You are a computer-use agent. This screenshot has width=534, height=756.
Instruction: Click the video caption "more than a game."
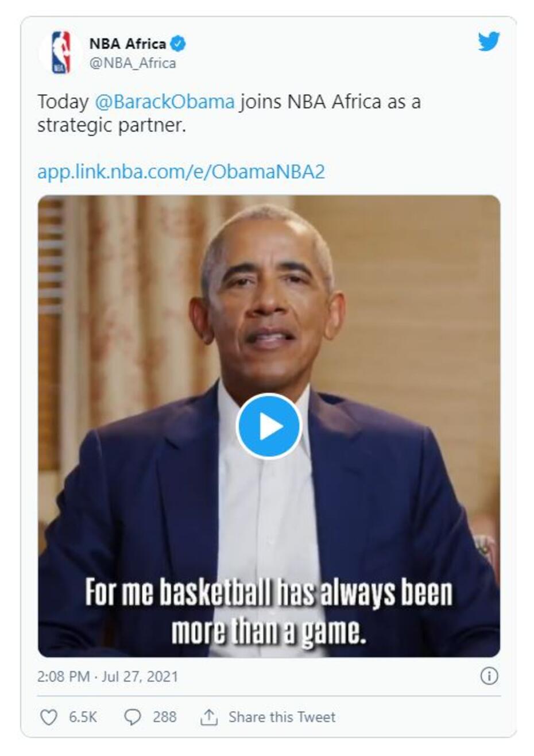pos(269,632)
